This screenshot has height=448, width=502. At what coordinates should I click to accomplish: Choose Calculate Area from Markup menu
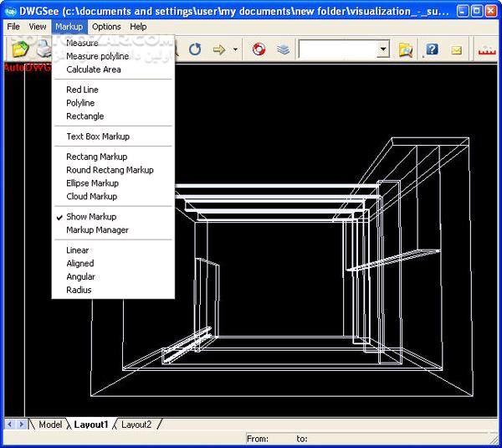coord(94,70)
